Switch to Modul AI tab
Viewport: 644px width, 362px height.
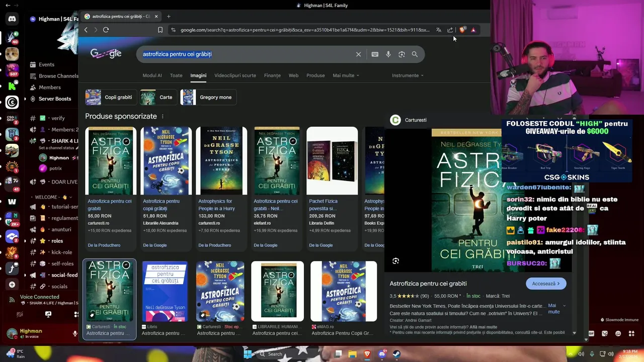coord(152,75)
